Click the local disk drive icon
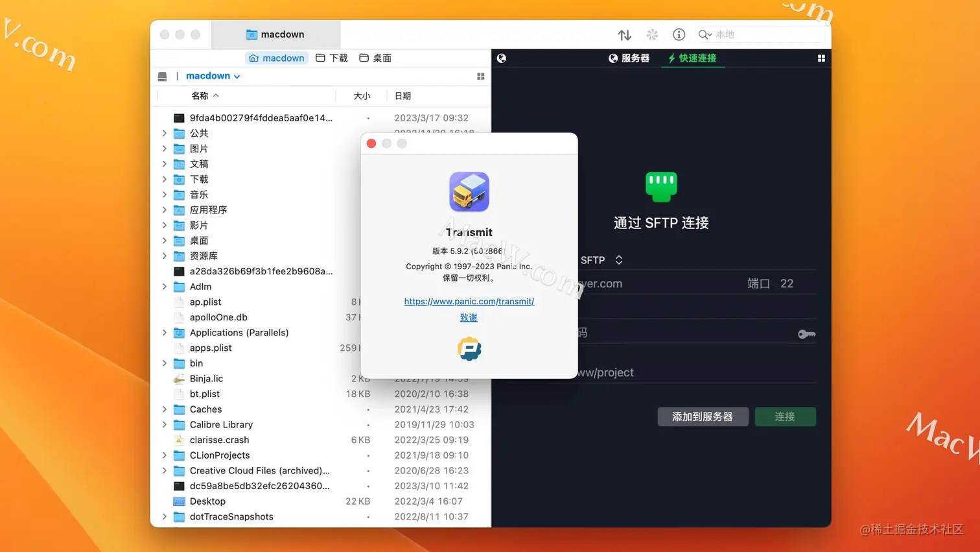 point(162,76)
